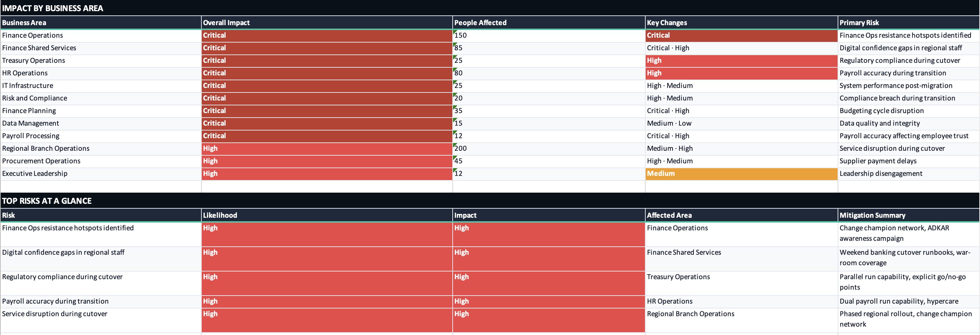Select the 'Medium · Low' key changes cell

pyautogui.click(x=742, y=123)
